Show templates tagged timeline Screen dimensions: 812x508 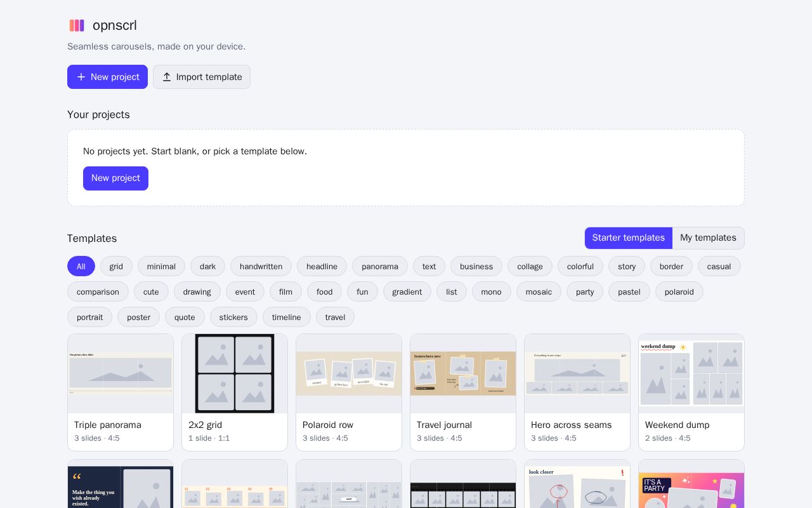click(287, 317)
